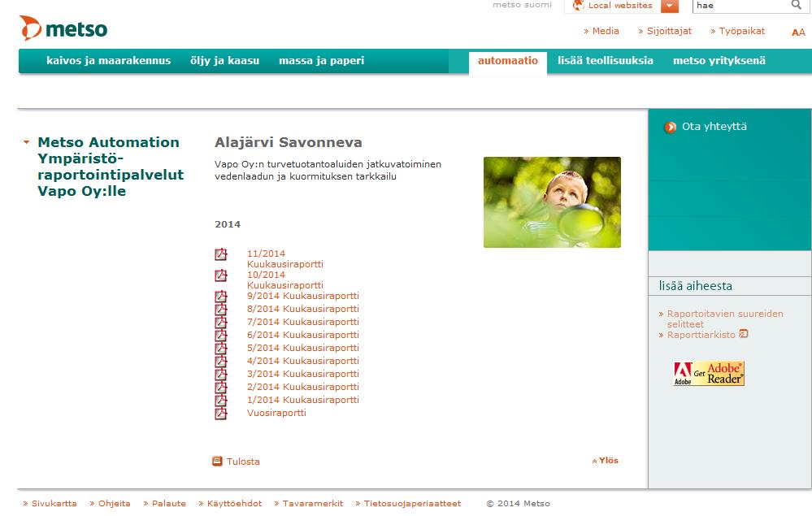Open lisää teollisuuksia menu
Image resolution: width=812 pixels, height=516 pixels.
tap(606, 61)
